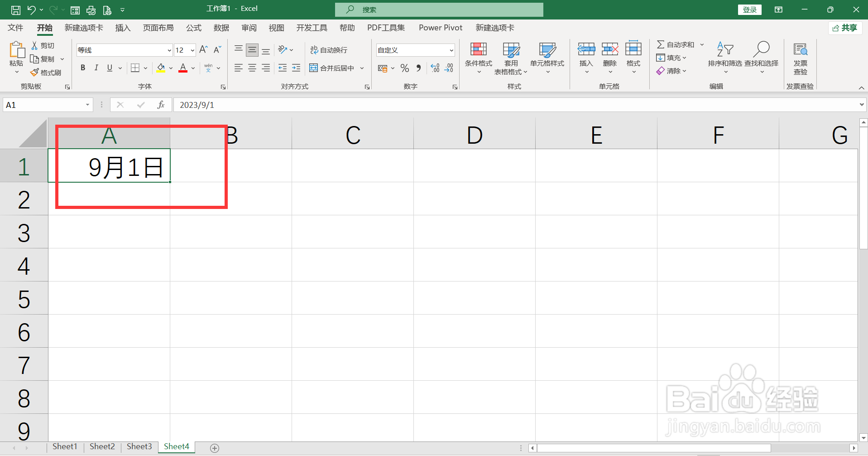The image size is (868, 456).
Task: Apply percent style (%)
Action: click(405, 68)
